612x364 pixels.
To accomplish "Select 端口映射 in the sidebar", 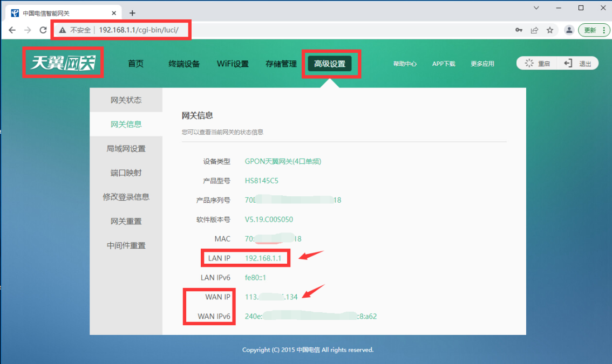I will 126,173.
